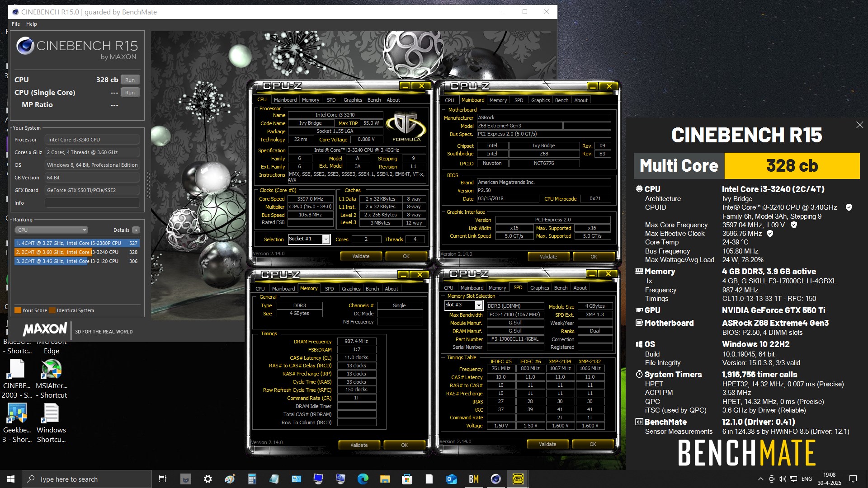Open Outlook from the taskbar
Screen dimensions: 868x488
(x=451, y=479)
